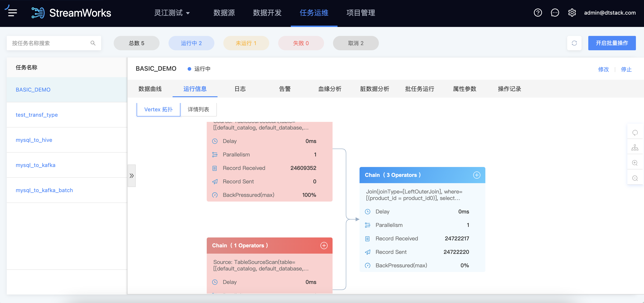Image resolution: width=644 pixels, height=303 pixels.
Task: Open the chat message icon
Action: (x=555, y=13)
